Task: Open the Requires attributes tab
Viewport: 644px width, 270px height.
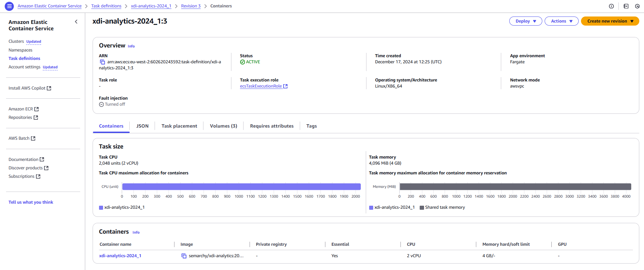Action: tap(272, 126)
